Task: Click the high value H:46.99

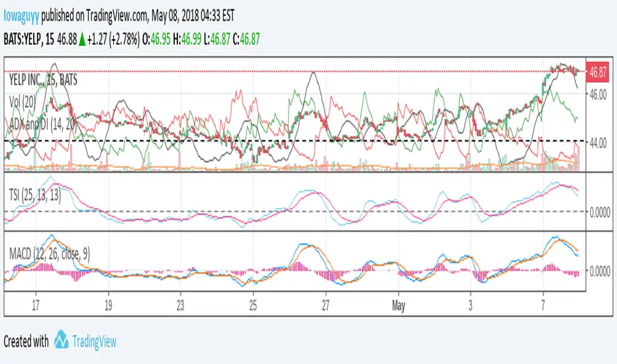Action: (x=187, y=39)
